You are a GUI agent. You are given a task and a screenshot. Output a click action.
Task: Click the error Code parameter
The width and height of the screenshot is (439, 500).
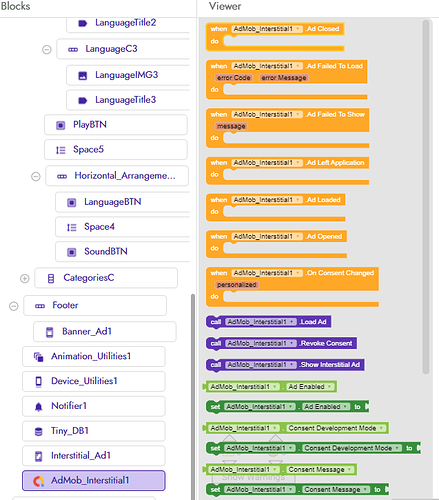234,78
